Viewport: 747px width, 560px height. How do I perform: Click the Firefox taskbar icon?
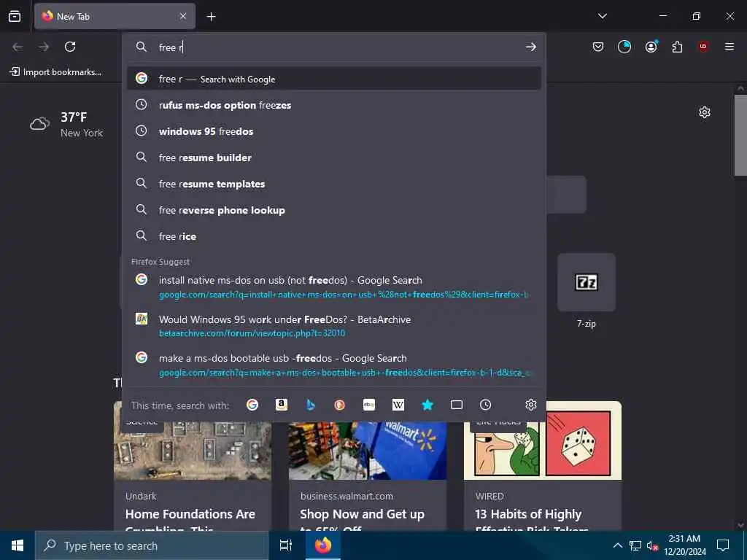(x=323, y=545)
